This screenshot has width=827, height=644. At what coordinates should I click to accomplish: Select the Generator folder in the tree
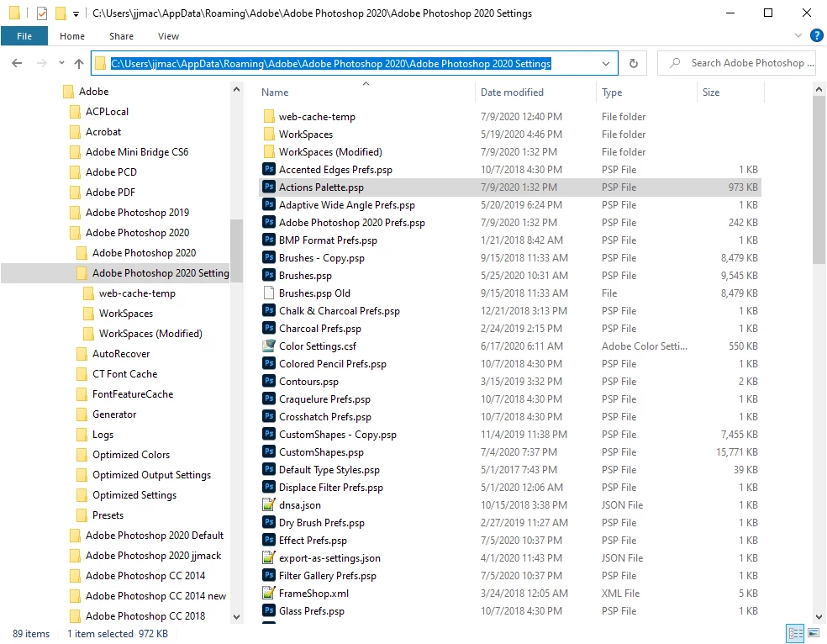coord(114,414)
